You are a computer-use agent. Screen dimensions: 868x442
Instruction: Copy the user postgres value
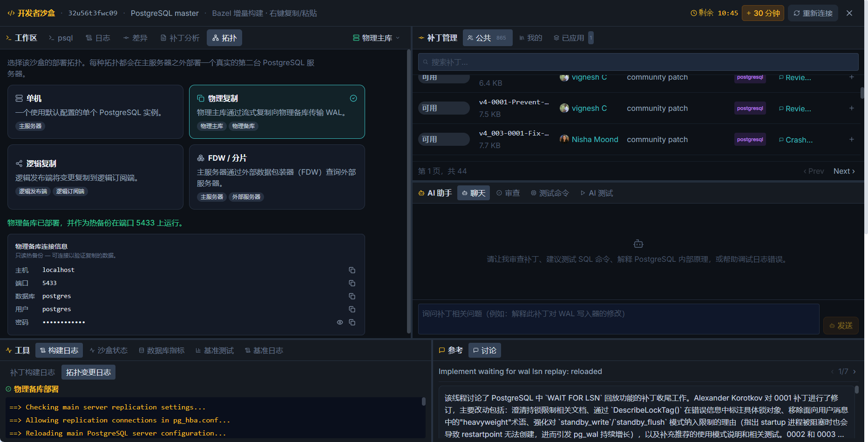click(x=352, y=309)
